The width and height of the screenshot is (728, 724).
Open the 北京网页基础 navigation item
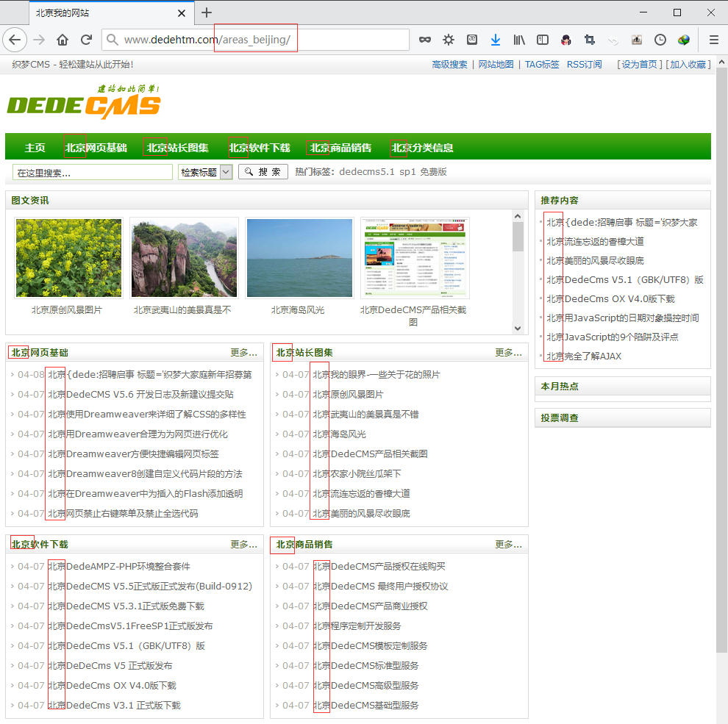tap(96, 148)
